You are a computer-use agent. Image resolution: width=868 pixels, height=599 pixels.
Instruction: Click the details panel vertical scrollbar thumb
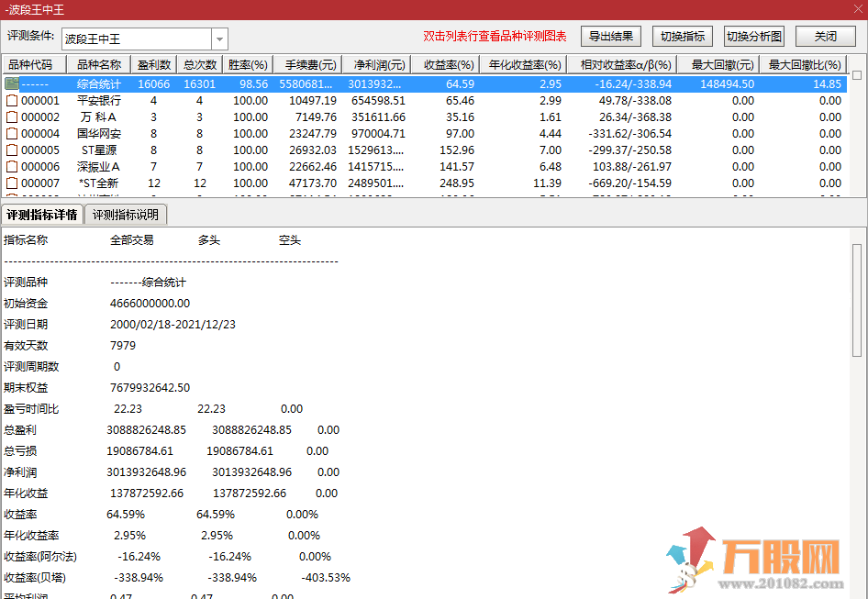(857, 300)
